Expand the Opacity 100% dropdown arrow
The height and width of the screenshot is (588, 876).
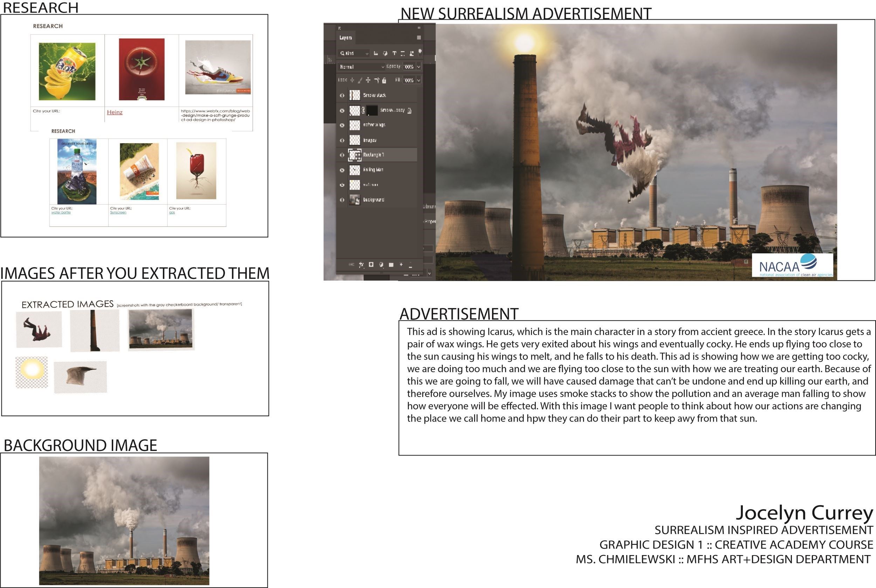click(418, 67)
